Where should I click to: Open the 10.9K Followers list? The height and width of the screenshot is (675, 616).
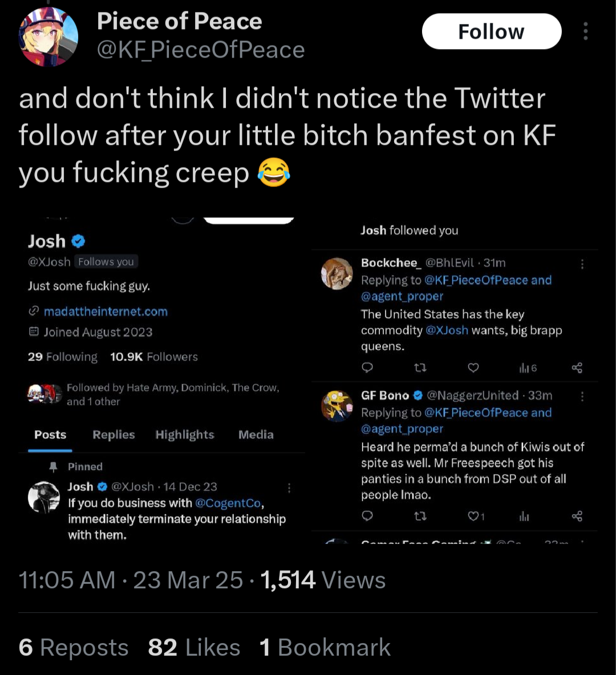(154, 357)
